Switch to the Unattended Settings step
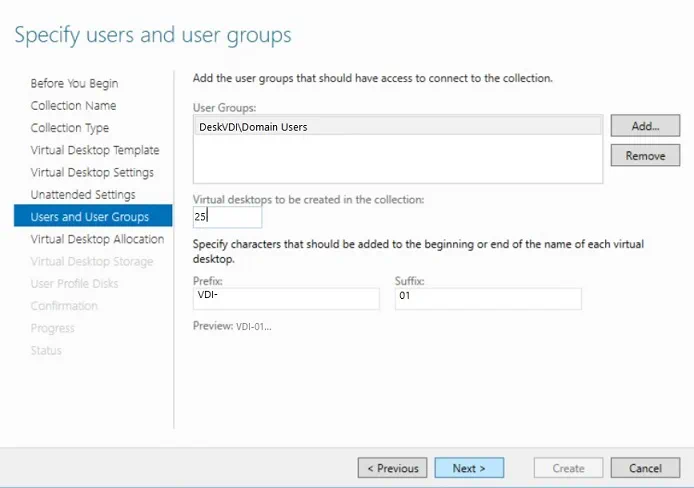Image resolution: width=694 pixels, height=488 pixels. click(83, 194)
